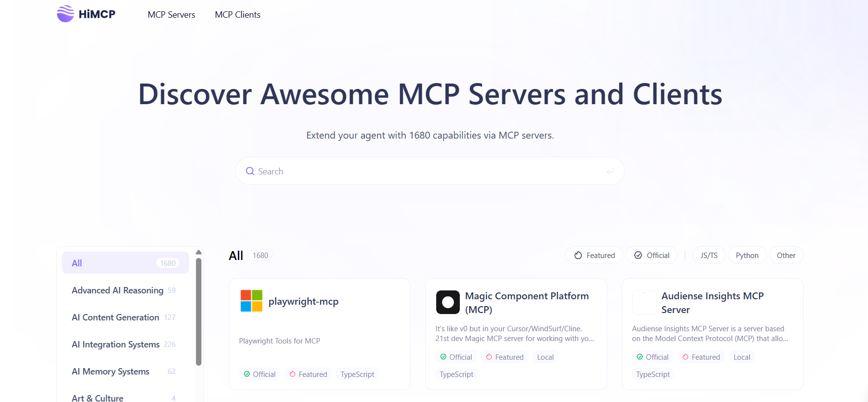Viewport: 868px width, 402px height.
Task: Click TypeScript tag on Magic Component card
Action: pyautogui.click(x=456, y=374)
